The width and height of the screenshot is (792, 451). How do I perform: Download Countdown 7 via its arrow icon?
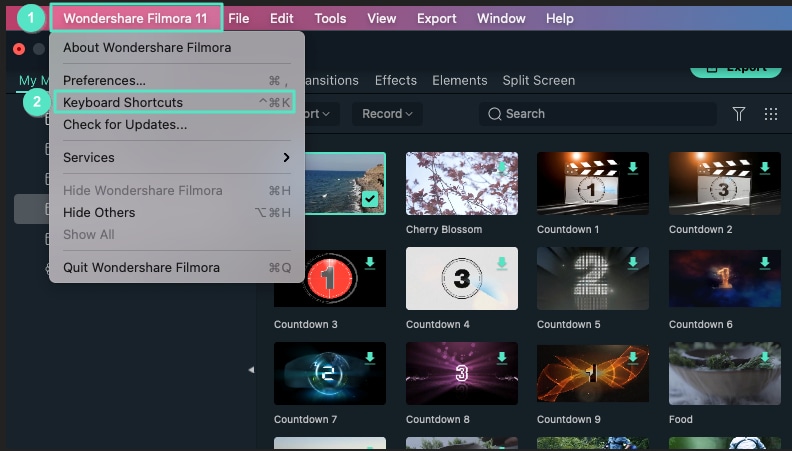(x=370, y=358)
